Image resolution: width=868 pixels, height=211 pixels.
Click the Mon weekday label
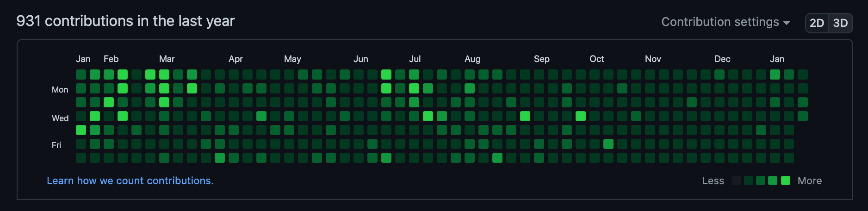[60, 89]
